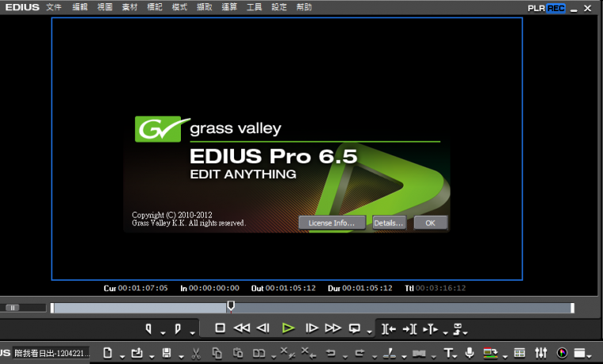The image size is (603, 364).
Task: Expand the Undo history dropdown arrow
Action: coord(345,357)
